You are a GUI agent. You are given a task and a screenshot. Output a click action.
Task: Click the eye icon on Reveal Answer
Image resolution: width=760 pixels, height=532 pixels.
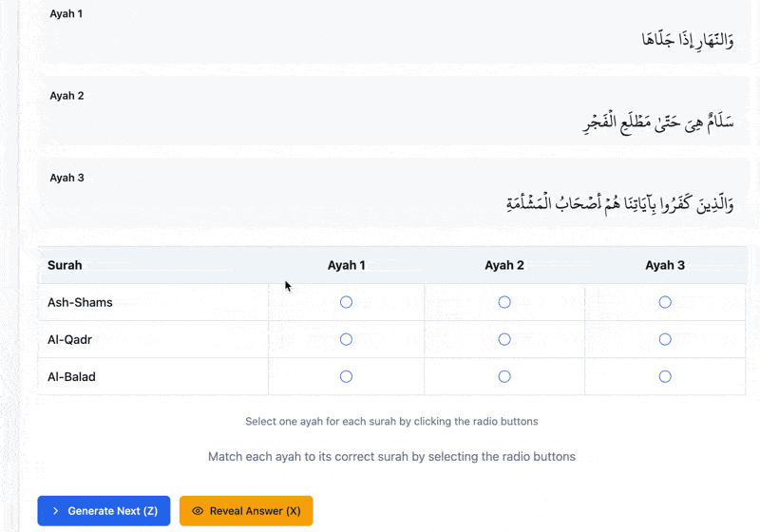[x=198, y=511]
